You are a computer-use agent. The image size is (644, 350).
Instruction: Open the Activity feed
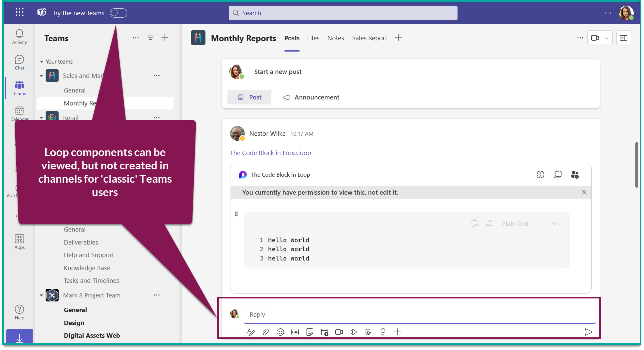point(19,37)
